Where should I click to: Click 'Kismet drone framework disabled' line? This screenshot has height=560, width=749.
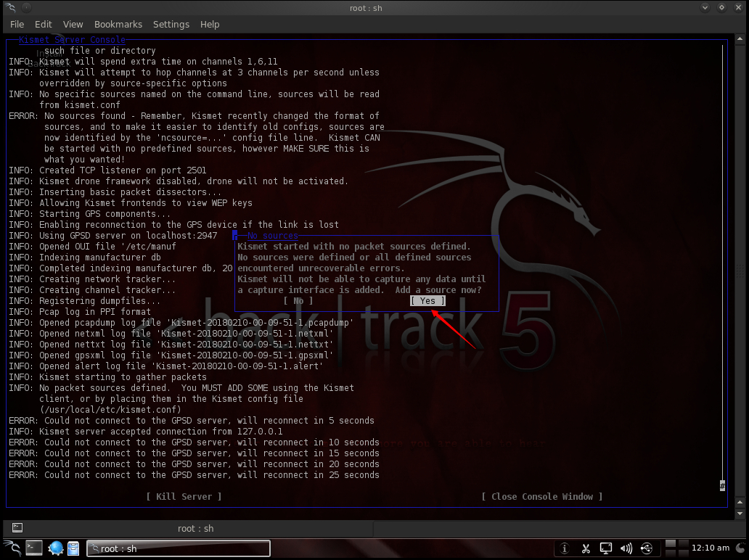pyautogui.click(x=179, y=181)
